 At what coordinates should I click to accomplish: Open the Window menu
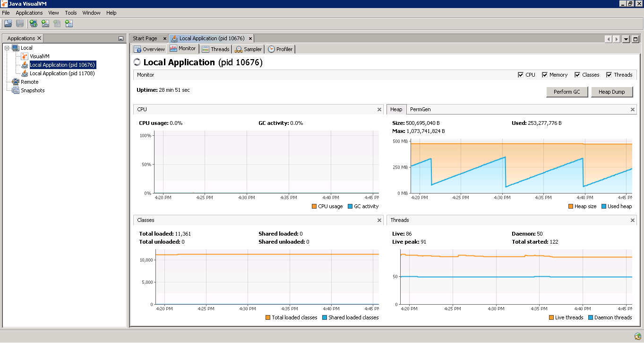click(x=91, y=13)
